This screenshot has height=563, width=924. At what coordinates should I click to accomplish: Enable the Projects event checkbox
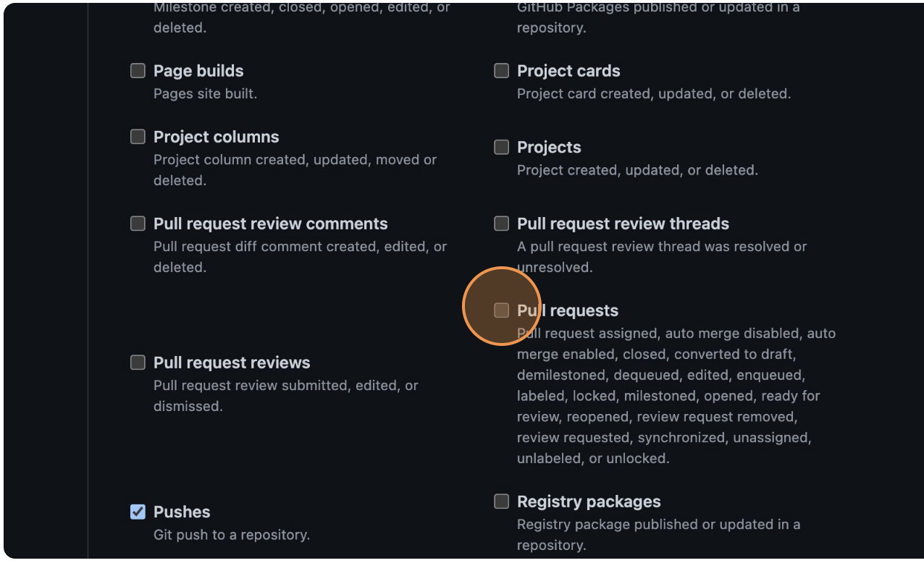(x=501, y=147)
